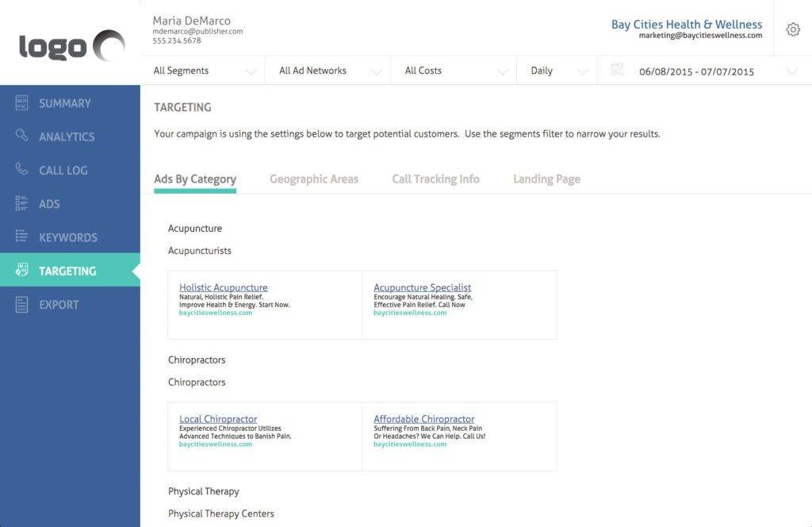Click the phone number 555.234.5678
Image resolution: width=812 pixels, height=527 pixels.
177,41
